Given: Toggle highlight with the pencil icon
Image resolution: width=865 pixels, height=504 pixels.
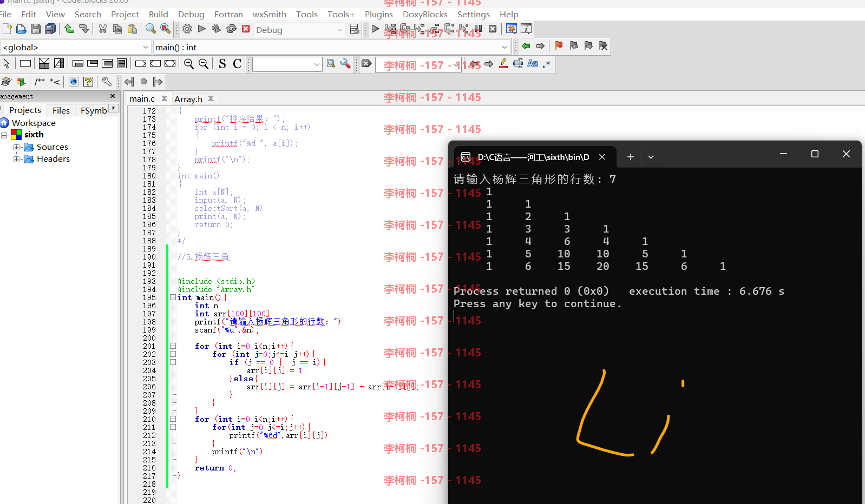Looking at the screenshot, I should pyautogui.click(x=503, y=64).
